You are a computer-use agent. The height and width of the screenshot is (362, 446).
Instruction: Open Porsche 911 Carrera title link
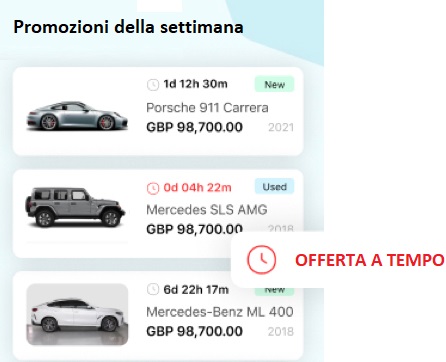coord(207,108)
